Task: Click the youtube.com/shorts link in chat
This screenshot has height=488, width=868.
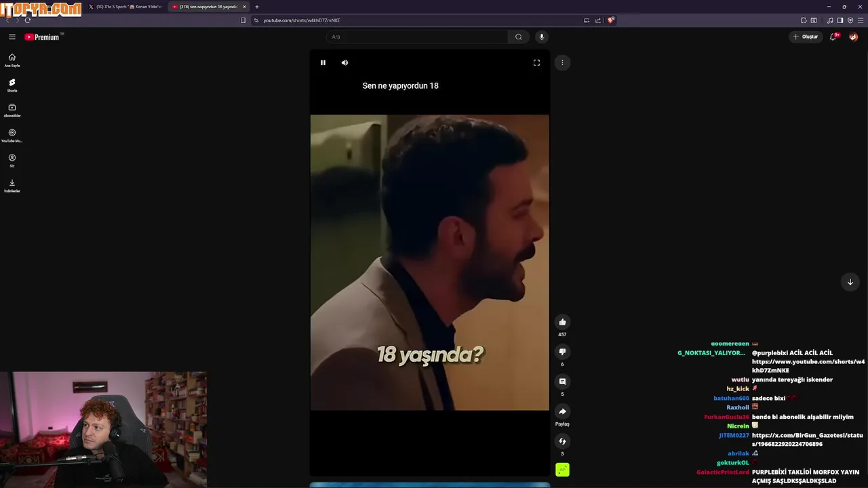Action: (x=808, y=366)
